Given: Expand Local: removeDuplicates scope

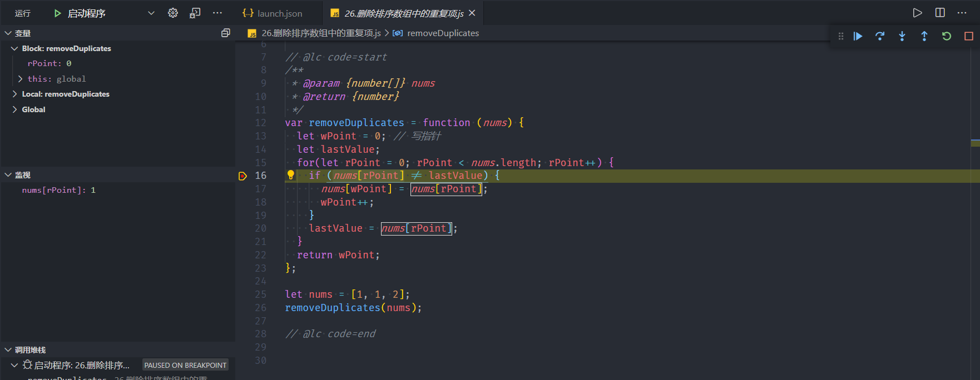Looking at the screenshot, I should coord(14,94).
